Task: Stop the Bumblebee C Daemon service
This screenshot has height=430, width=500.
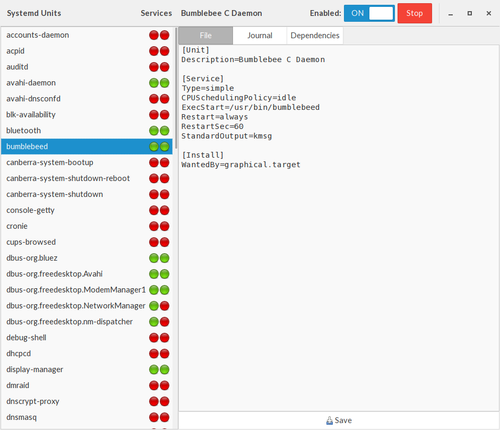Action: coord(415,13)
